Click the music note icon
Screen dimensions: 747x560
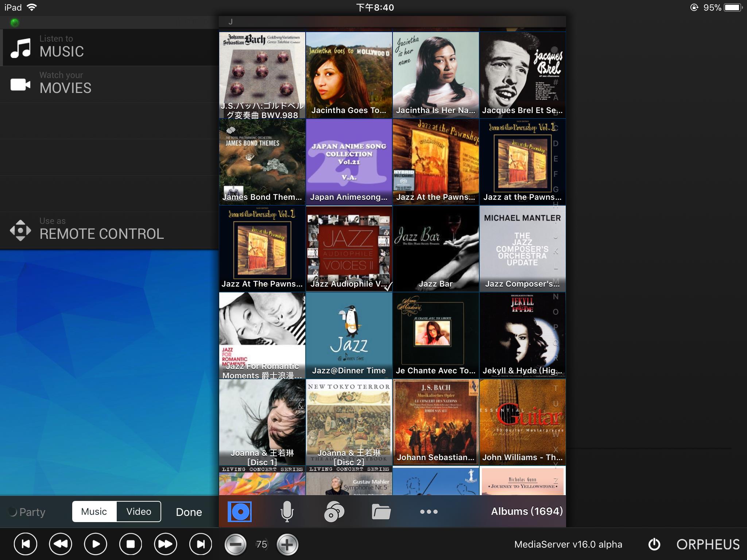click(20, 48)
